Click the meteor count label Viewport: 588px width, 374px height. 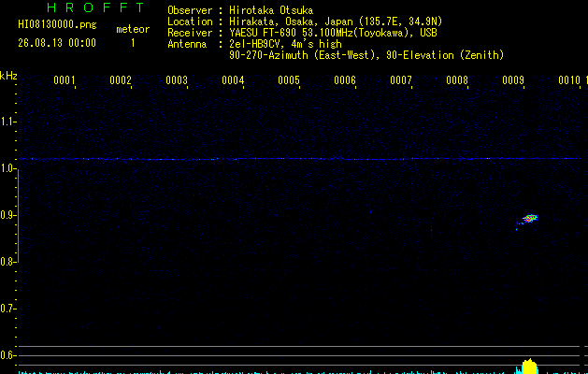click(x=133, y=29)
